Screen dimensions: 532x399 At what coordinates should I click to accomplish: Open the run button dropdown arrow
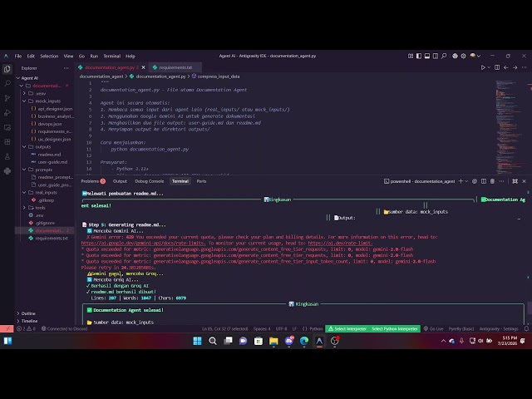pos(489,67)
